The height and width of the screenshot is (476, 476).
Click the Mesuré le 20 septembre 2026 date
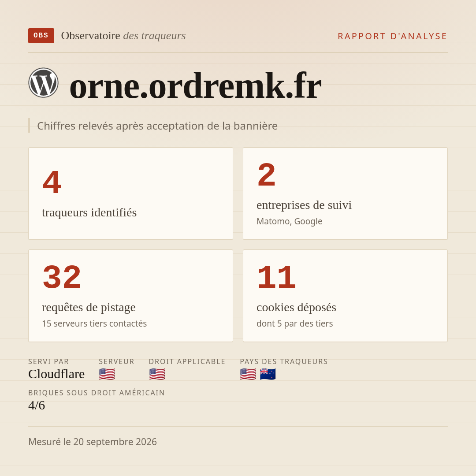[x=93, y=442]
